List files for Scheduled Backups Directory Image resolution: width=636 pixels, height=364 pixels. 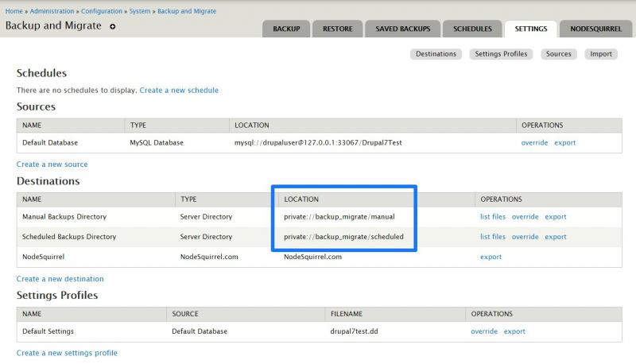coord(493,236)
